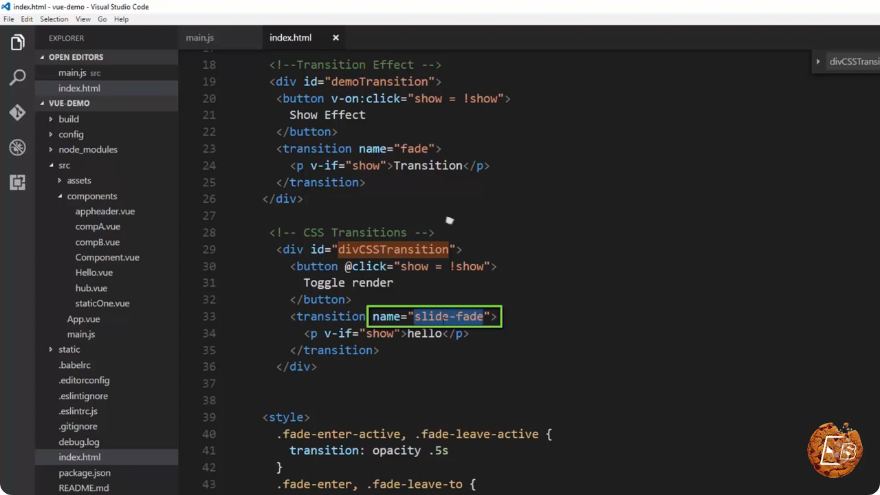Switch to the main.js tab
This screenshot has width=880, height=495.
tap(200, 38)
